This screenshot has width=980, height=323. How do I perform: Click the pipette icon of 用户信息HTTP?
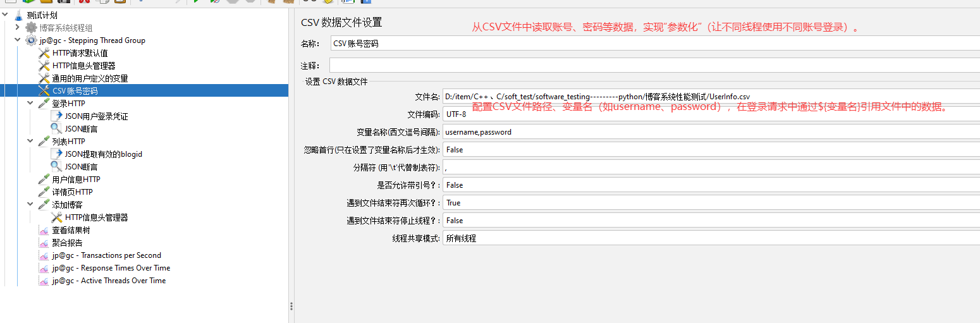coord(44,180)
